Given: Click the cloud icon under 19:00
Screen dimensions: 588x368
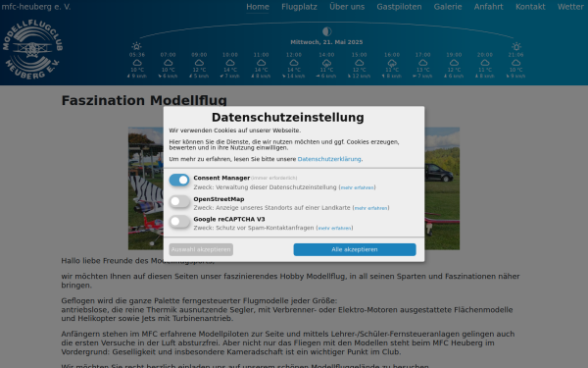Looking at the screenshot, I should point(454,63).
